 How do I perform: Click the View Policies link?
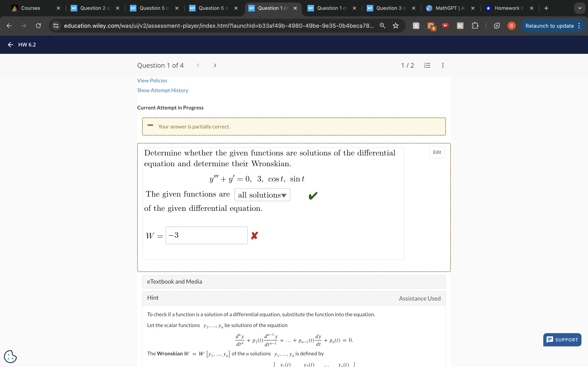[152, 80]
